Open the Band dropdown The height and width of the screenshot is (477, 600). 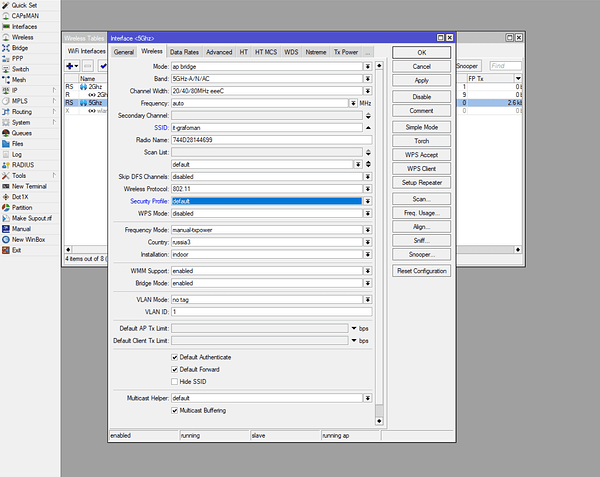coord(368,77)
